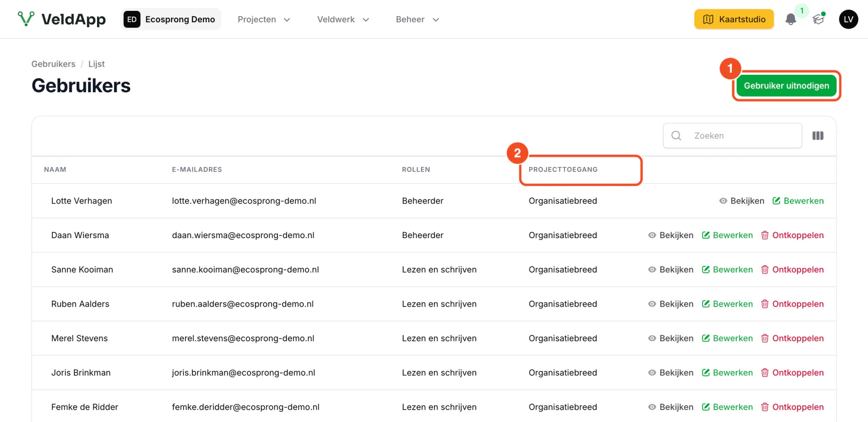Click the Lijst breadcrumb

97,64
